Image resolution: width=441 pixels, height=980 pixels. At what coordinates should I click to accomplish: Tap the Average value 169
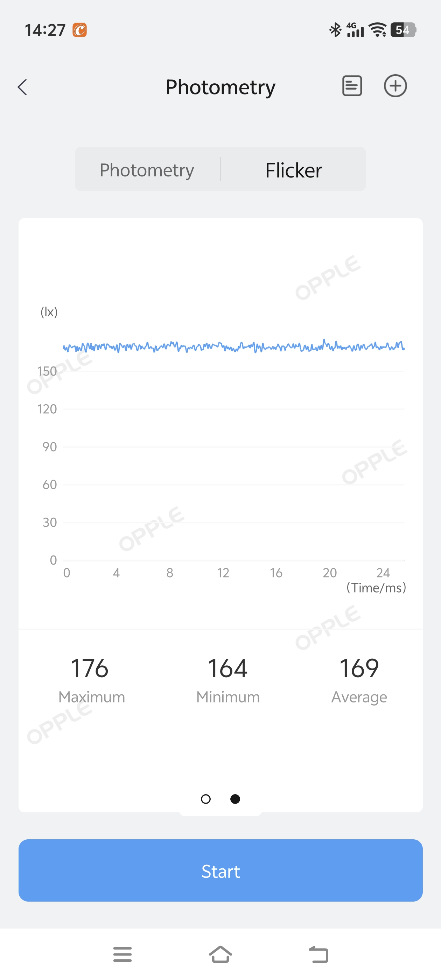pyautogui.click(x=359, y=668)
